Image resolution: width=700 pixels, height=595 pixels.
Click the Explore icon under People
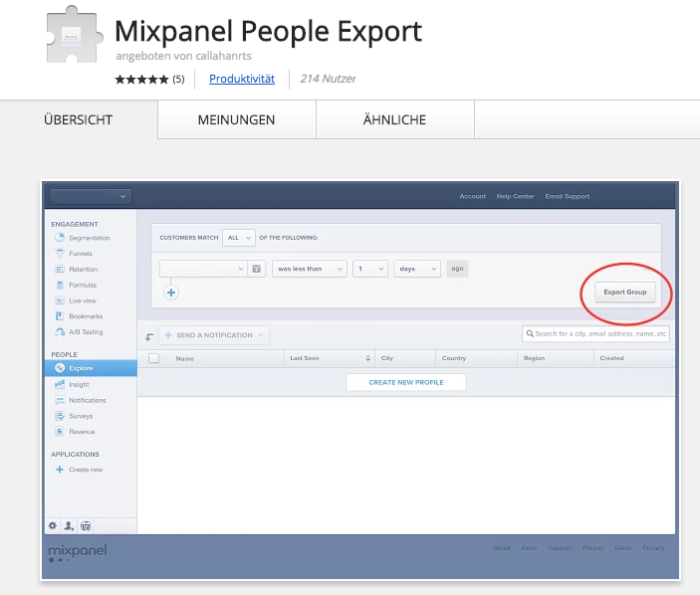coord(60,368)
